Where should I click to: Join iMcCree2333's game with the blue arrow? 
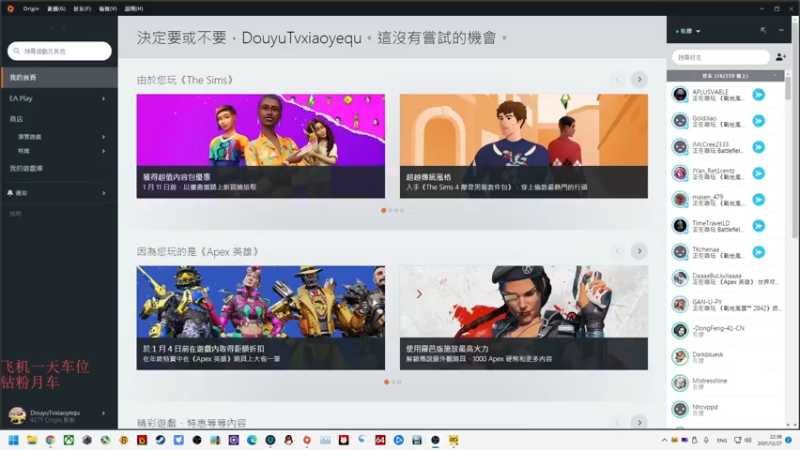point(759,147)
